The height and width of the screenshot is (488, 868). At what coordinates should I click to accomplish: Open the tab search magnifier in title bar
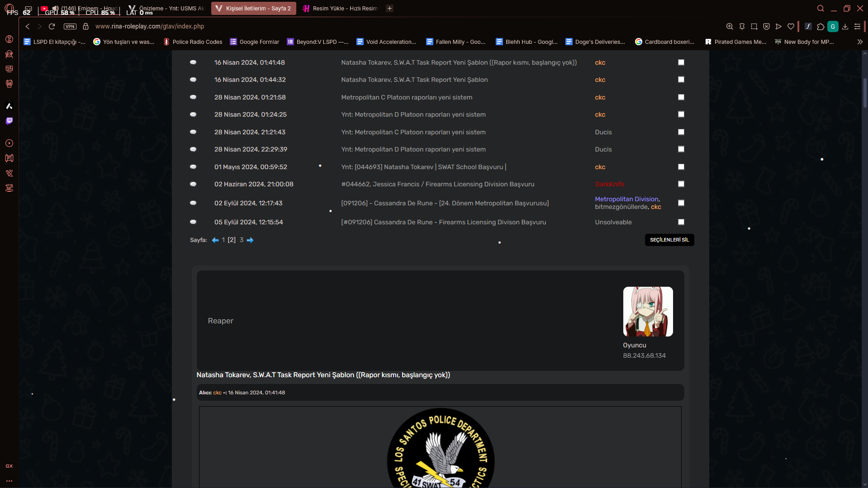coord(821,8)
